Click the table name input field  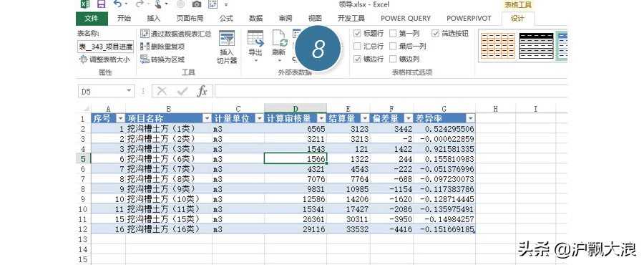pyautogui.click(x=105, y=47)
